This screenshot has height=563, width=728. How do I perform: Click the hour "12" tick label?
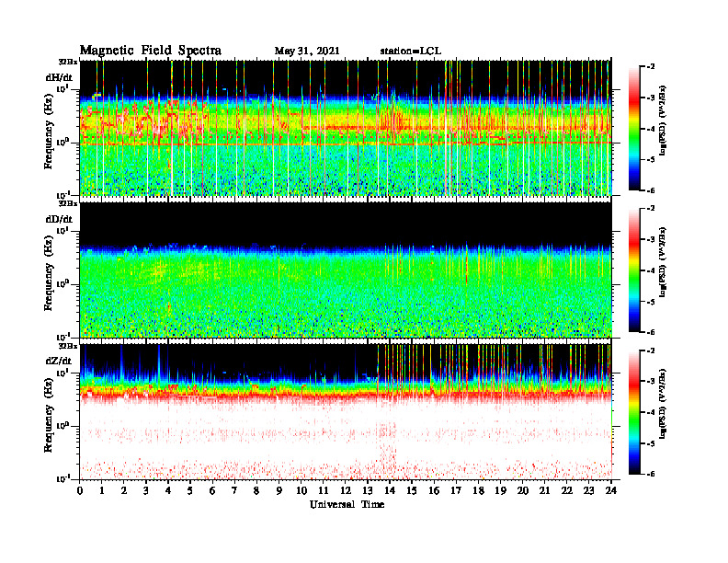tap(346, 490)
